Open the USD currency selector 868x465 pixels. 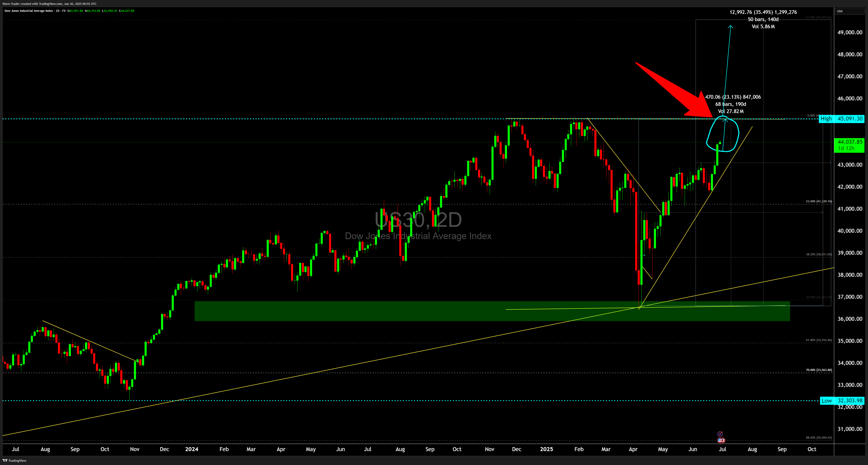(x=849, y=11)
